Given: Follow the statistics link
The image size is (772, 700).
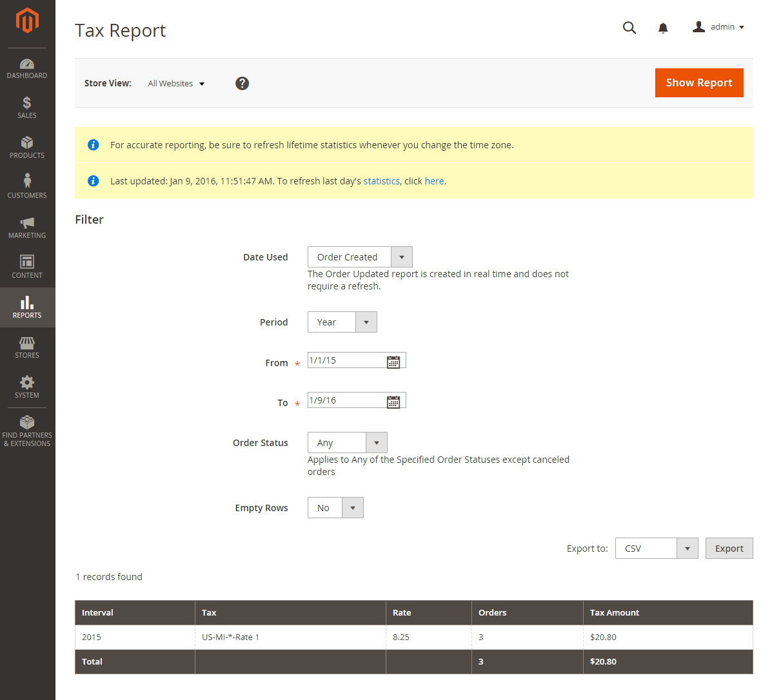Looking at the screenshot, I should 382,181.
